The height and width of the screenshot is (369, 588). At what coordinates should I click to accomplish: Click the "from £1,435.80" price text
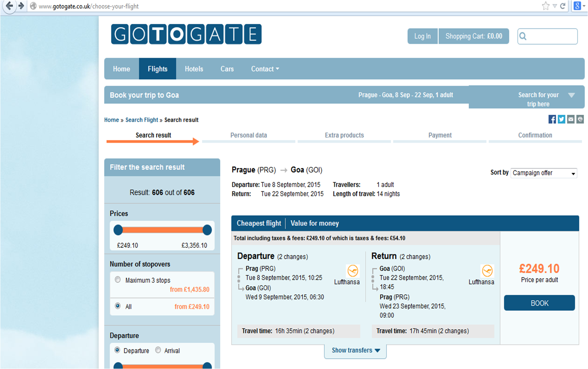point(190,289)
